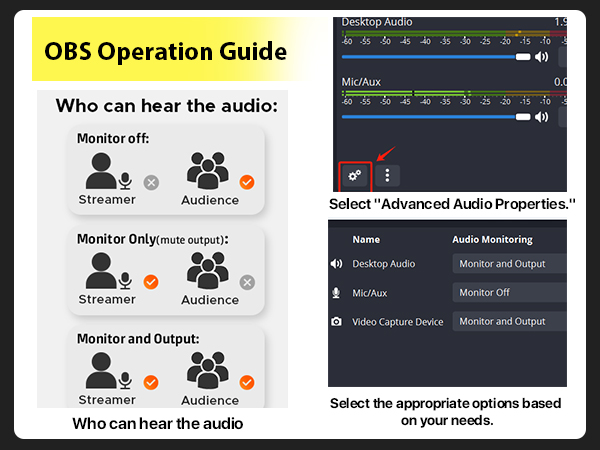The height and width of the screenshot is (450, 600).
Task: Click gray X beside Streamer under Monitor off
Action: point(151,182)
